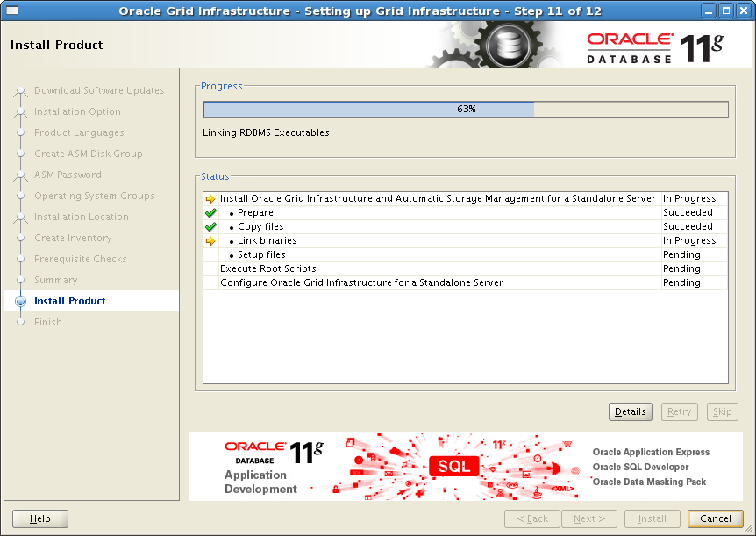Select the 'Copy files' row text
Viewport: 756px width, 536px height.
(x=260, y=226)
